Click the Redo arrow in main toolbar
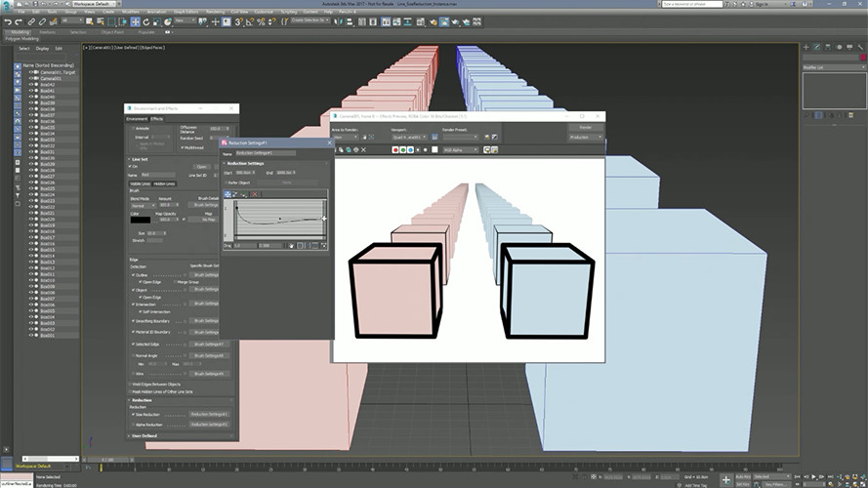 point(19,22)
